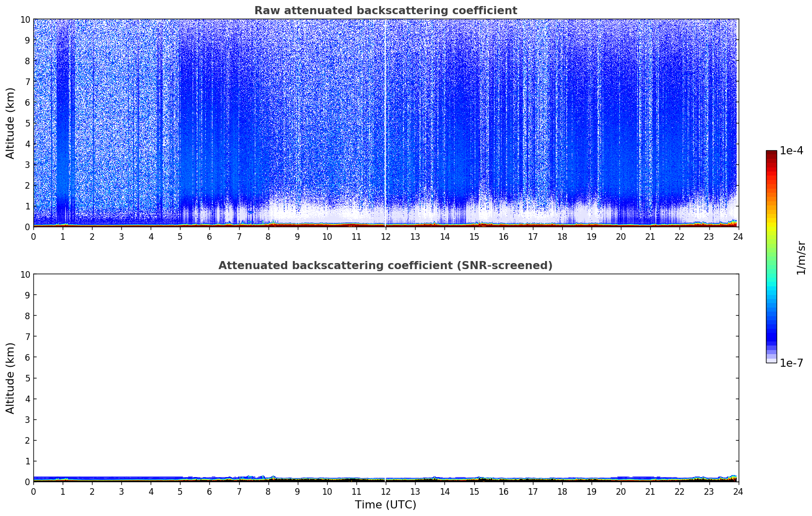
Task: Pick the dark red top of the colorbar
Action: pyautogui.click(x=771, y=154)
